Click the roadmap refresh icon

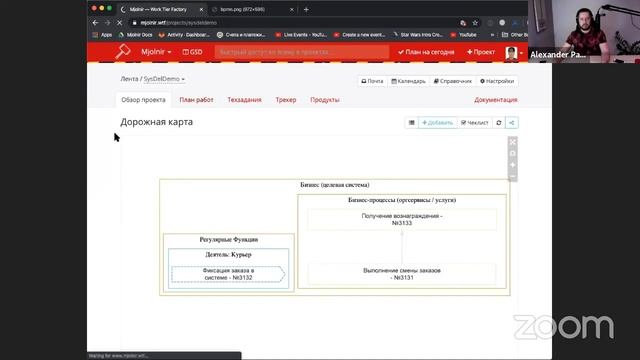pos(499,122)
